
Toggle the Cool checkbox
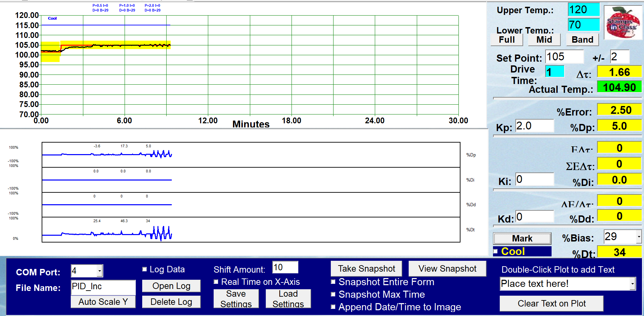tap(496, 251)
